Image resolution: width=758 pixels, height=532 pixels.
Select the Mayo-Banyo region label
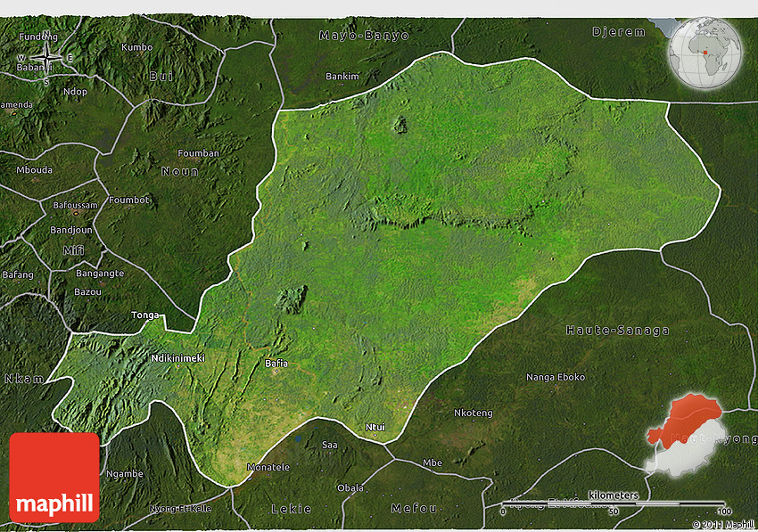coord(364,36)
